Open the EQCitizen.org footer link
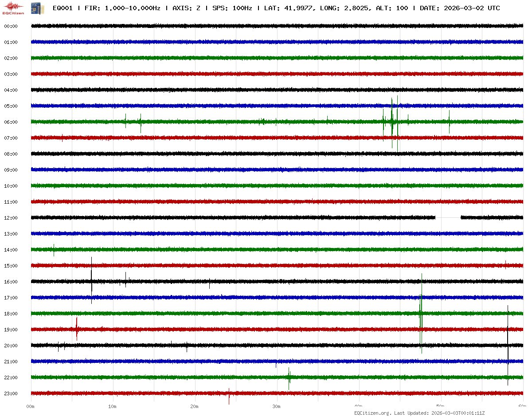Viewport: 532px width, 417px height. 373,413
